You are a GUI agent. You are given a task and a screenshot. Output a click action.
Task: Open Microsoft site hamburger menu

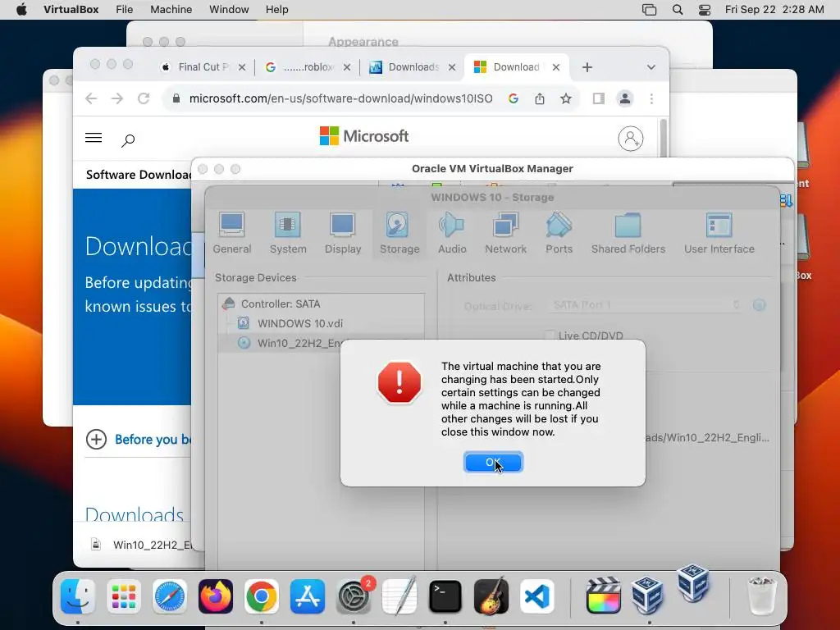click(x=94, y=138)
